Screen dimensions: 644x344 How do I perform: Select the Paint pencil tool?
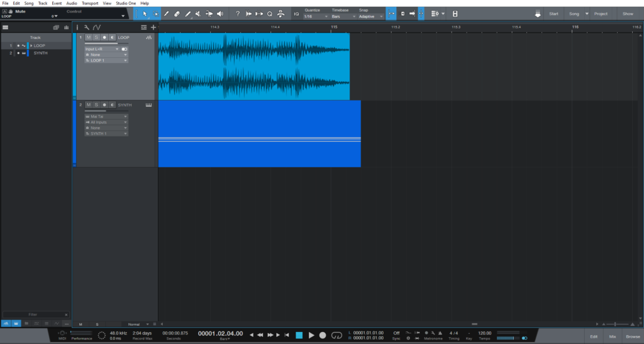(x=187, y=14)
